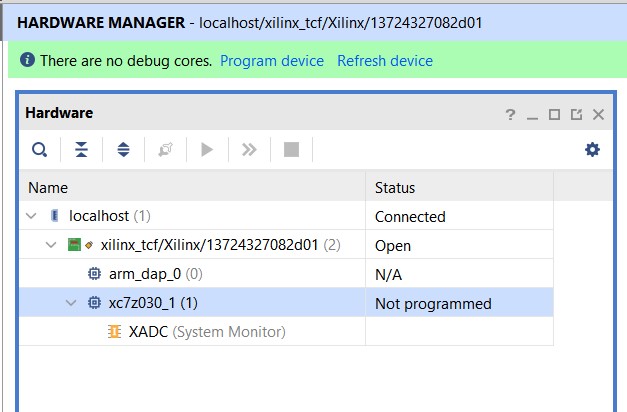Click the Run Trigger play icon
The width and height of the screenshot is (627, 412).
(x=207, y=150)
